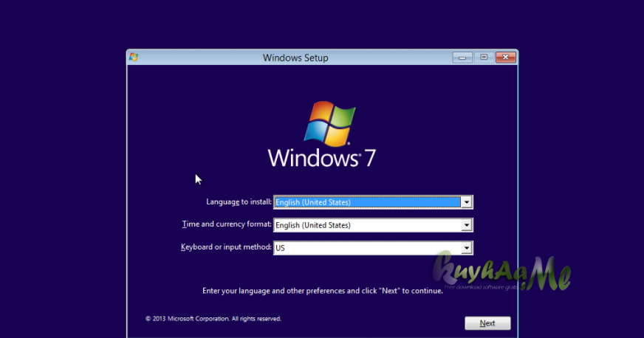
Task: Click the 'Language to install:' label
Action: click(x=239, y=201)
